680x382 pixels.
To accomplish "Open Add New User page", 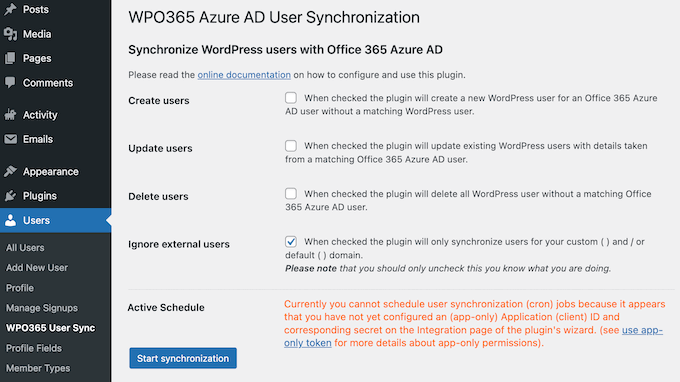I will pos(37,268).
